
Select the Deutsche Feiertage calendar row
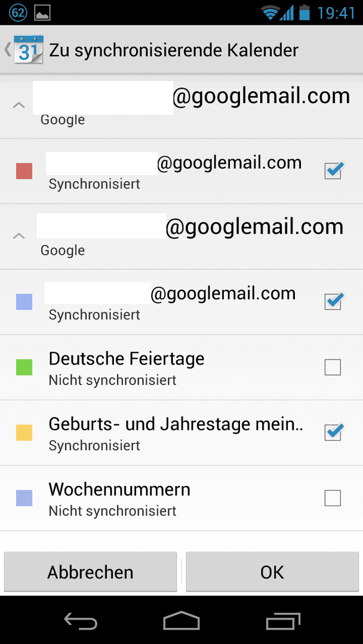(181, 367)
